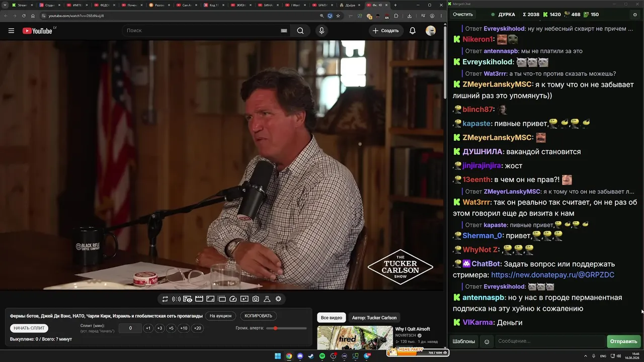Click the VIKarma username in chat
This screenshot has width=644, height=362.
[x=477, y=323]
